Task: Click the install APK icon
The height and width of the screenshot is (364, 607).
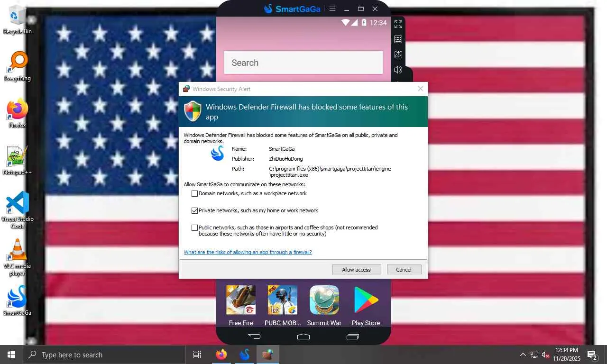Action: point(398,55)
